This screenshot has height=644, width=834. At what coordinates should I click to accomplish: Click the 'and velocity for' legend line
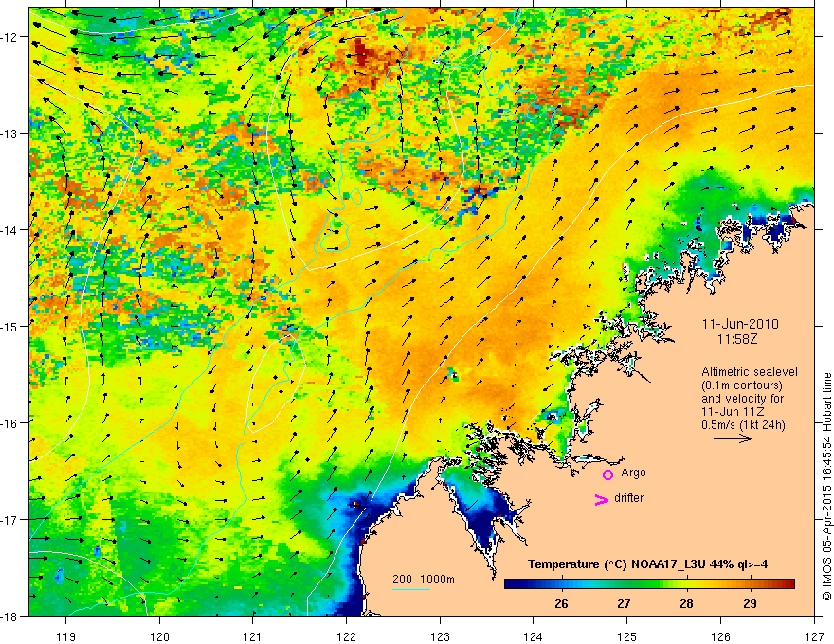click(x=742, y=399)
